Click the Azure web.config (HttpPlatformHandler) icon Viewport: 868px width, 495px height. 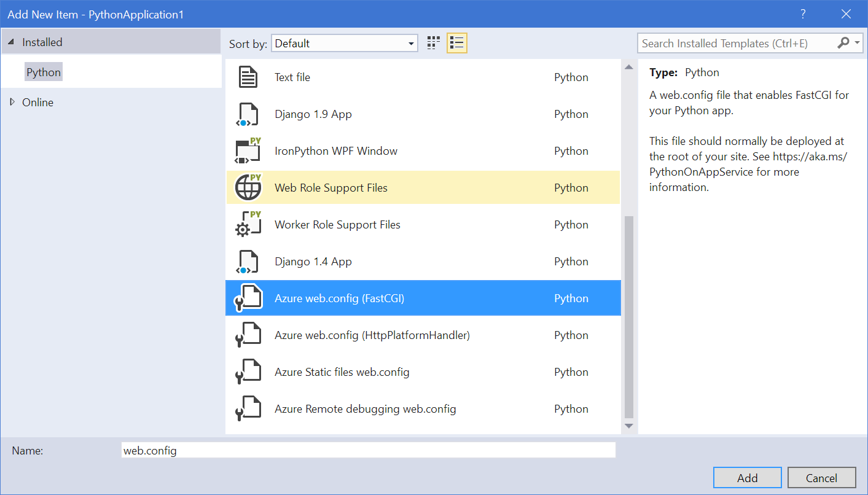(x=248, y=335)
